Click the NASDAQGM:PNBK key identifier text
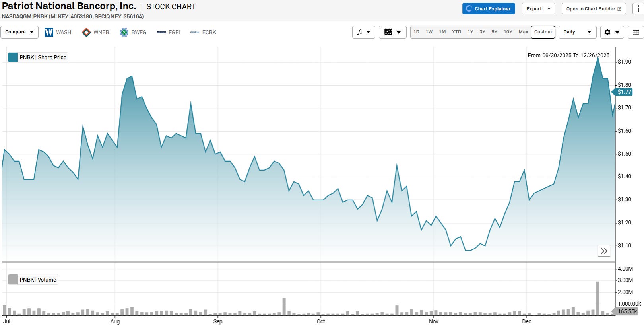Image resolution: width=644 pixels, height=325 pixels. (x=73, y=16)
